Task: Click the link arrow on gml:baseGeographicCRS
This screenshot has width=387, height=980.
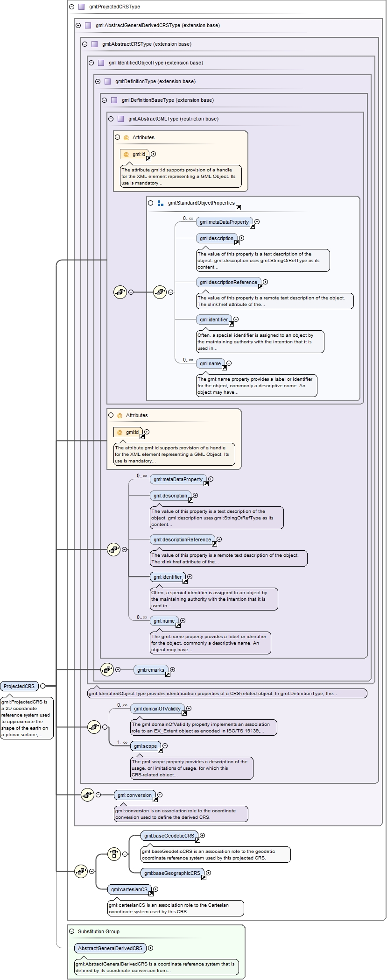Action: [204, 877]
